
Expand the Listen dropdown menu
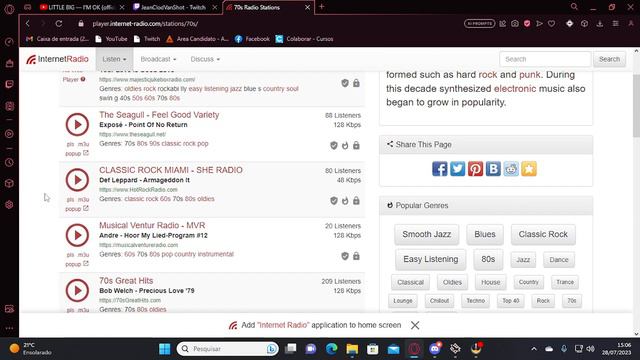tap(114, 59)
